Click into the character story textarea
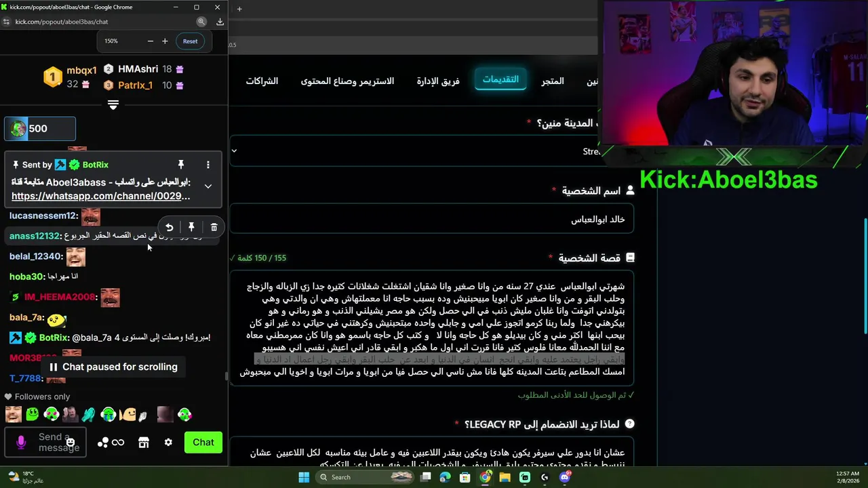 (431, 329)
